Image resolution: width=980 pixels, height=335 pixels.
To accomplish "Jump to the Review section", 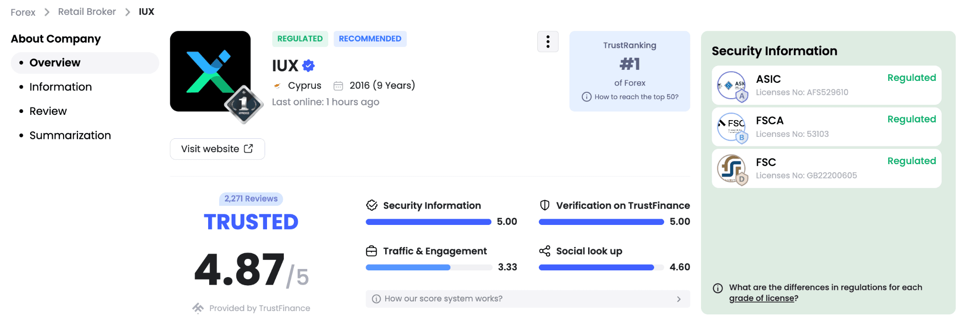I will pyautogui.click(x=48, y=111).
